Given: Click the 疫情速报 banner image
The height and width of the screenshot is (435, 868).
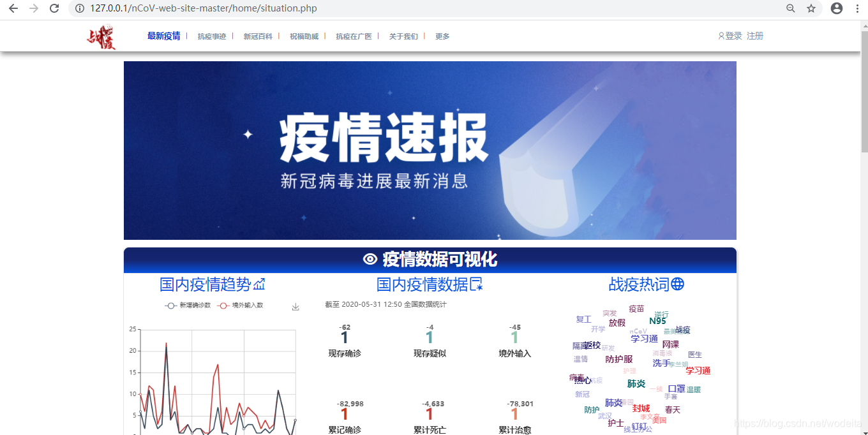Looking at the screenshot, I should pyautogui.click(x=430, y=151).
